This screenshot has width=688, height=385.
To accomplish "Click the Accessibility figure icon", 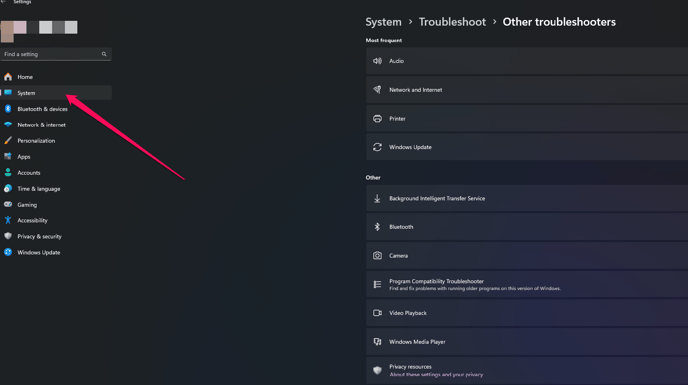I will click(x=8, y=220).
